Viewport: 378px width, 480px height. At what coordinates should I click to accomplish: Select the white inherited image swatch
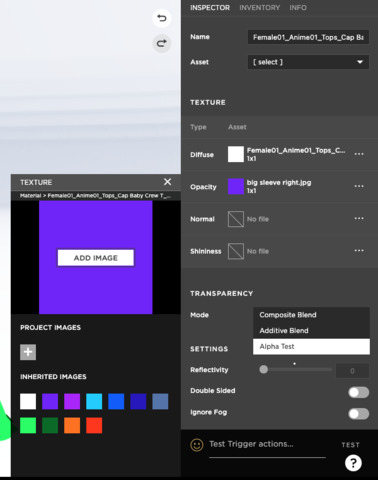(x=28, y=401)
